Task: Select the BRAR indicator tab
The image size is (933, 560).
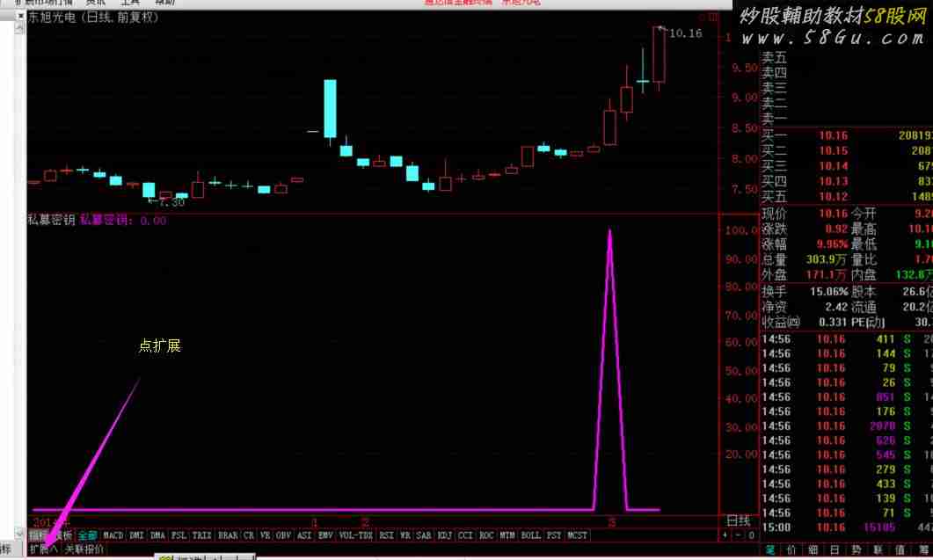Action: 228,535
